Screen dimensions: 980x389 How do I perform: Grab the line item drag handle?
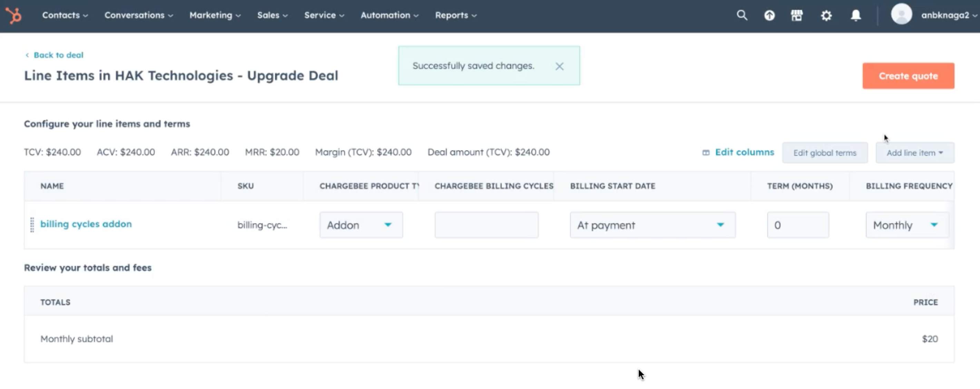tap(32, 225)
